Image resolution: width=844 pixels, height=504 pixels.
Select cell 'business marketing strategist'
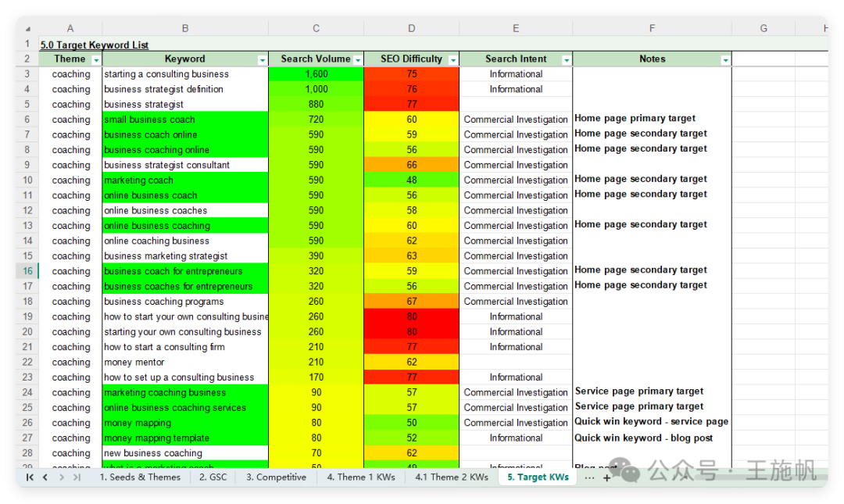(185, 256)
